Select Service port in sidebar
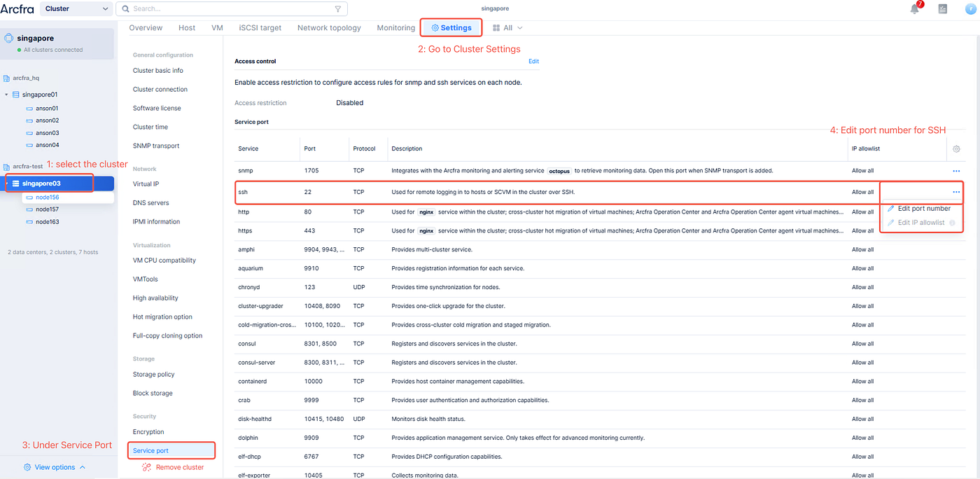This screenshot has height=479, width=980. pyautogui.click(x=171, y=451)
